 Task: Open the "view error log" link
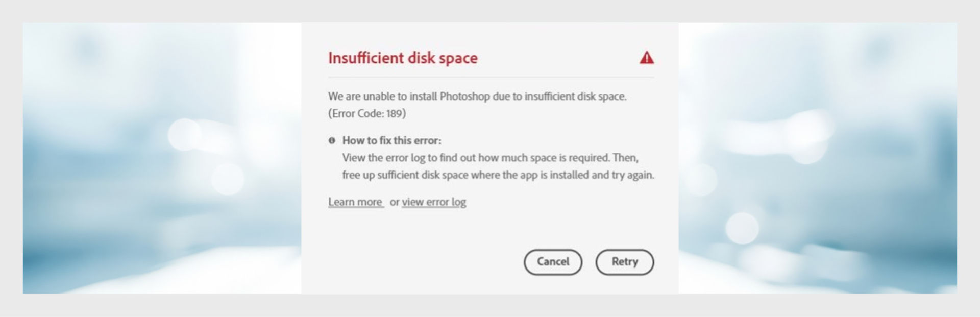pos(434,202)
